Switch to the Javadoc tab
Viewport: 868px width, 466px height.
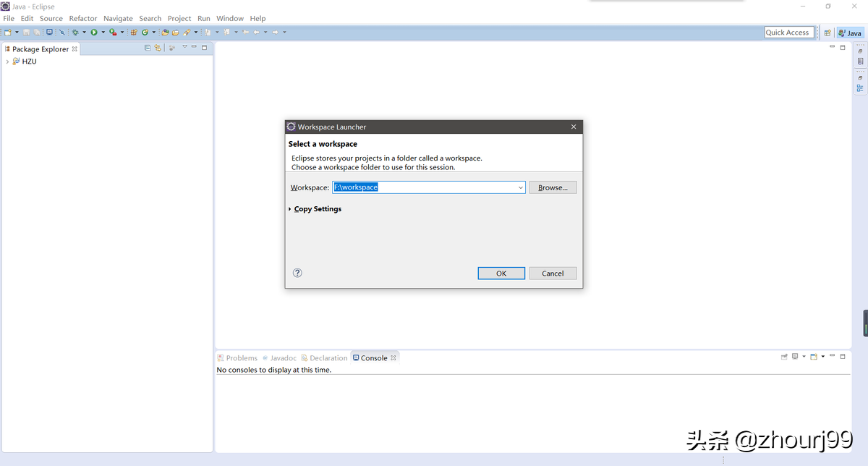279,357
